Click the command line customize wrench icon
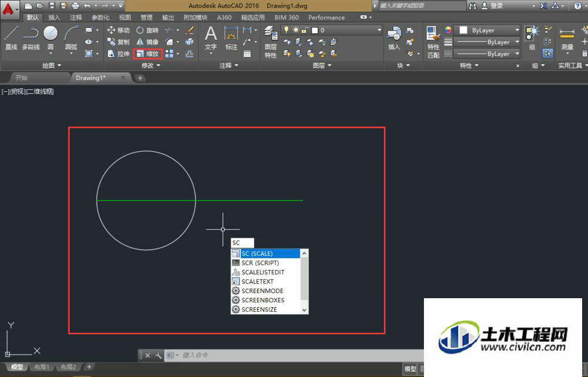588x377 pixels. (158, 355)
